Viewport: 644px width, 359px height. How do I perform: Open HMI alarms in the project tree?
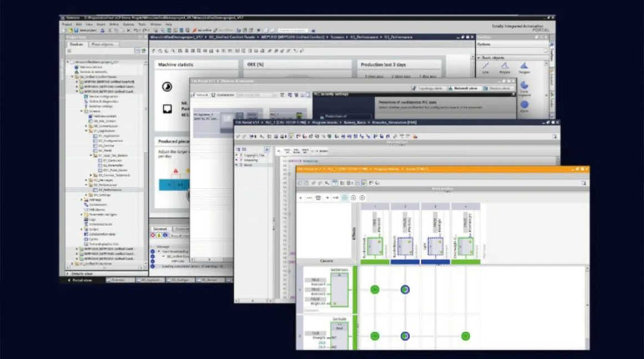(94, 210)
